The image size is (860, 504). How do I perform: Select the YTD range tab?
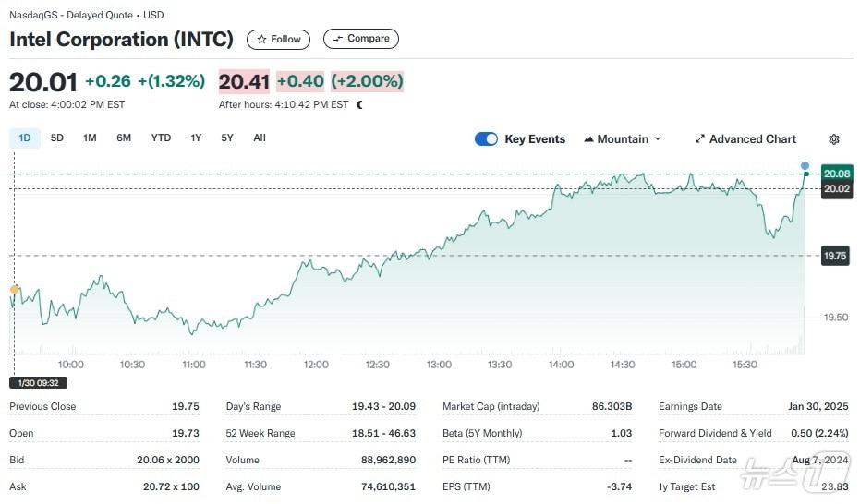pyautogui.click(x=161, y=138)
